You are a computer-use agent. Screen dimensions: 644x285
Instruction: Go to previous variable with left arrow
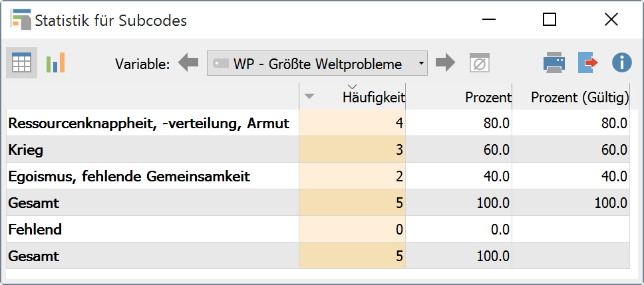[188, 64]
